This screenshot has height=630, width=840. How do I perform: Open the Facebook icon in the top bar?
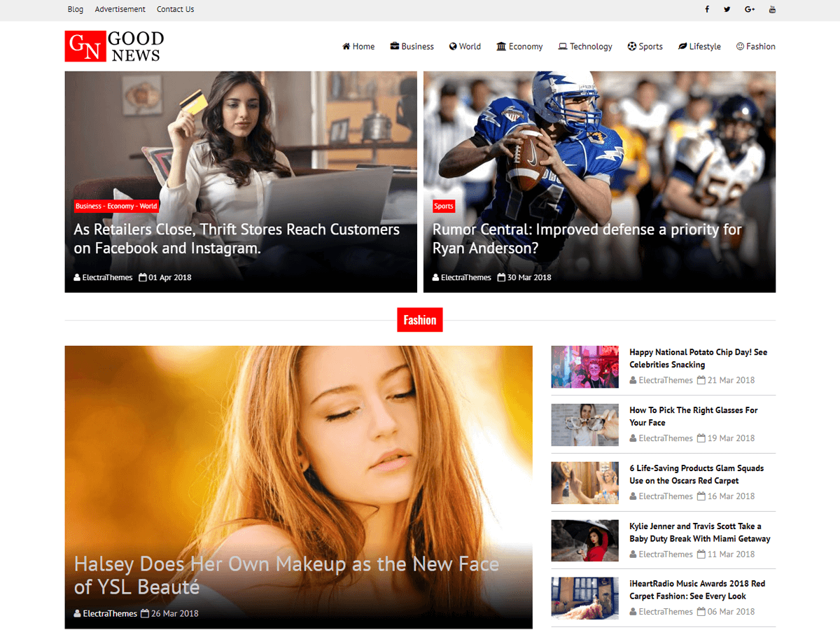707,9
